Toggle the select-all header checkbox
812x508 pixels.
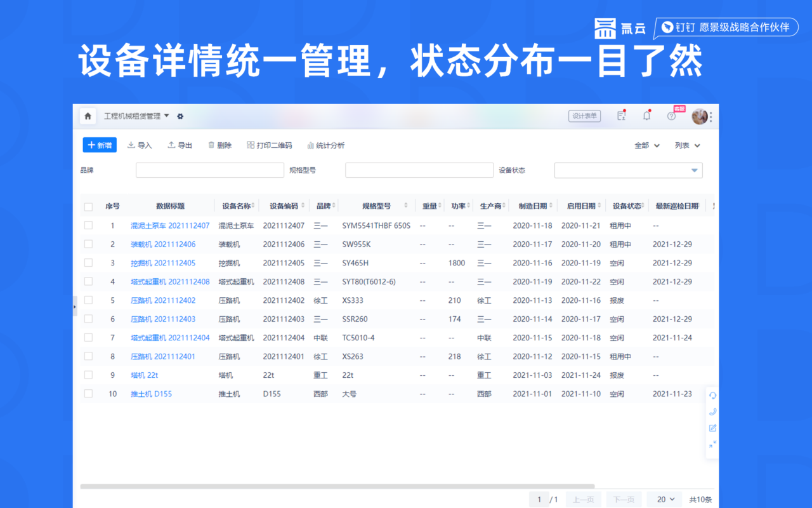pos(88,206)
